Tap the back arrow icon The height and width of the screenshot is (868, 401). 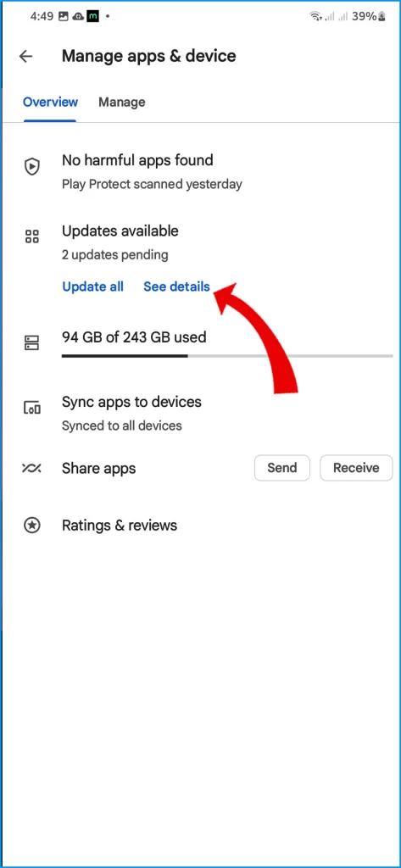tap(26, 56)
